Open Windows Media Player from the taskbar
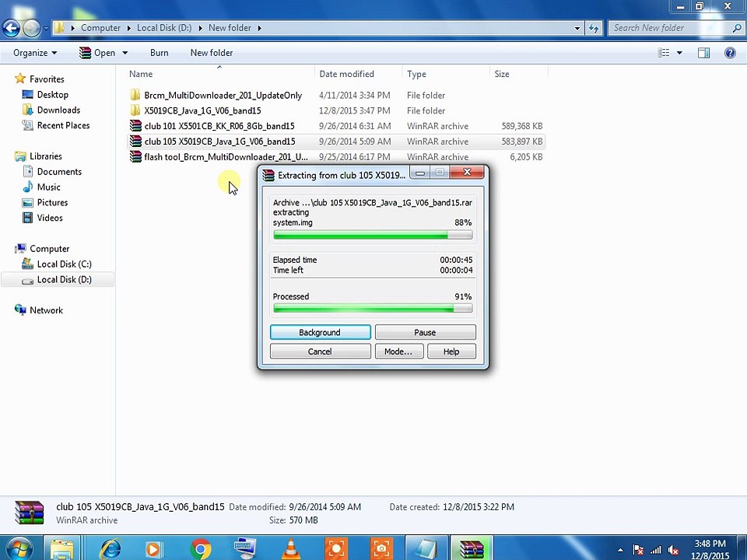This screenshot has height=560, width=747. point(154,549)
